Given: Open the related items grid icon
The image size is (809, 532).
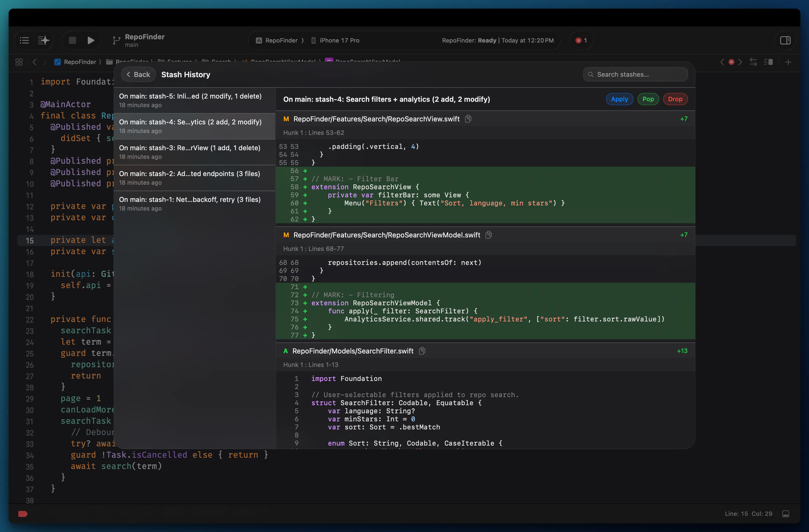Looking at the screenshot, I should point(19,62).
